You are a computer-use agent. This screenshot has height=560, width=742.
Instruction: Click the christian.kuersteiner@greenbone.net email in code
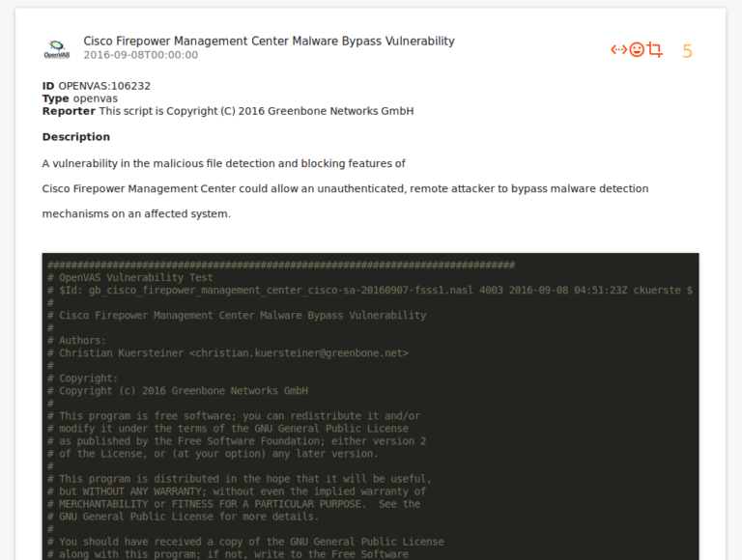click(299, 353)
